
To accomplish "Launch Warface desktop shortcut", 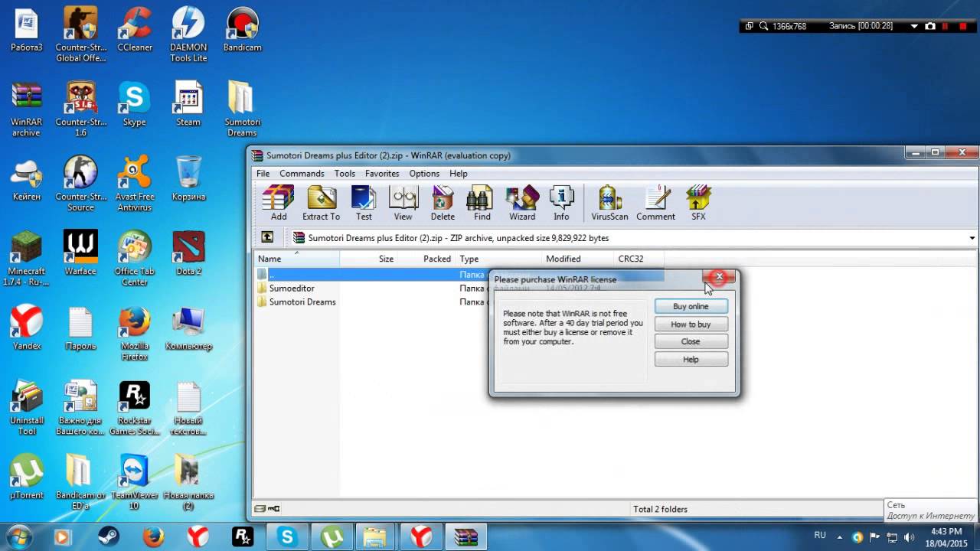I will [80, 253].
